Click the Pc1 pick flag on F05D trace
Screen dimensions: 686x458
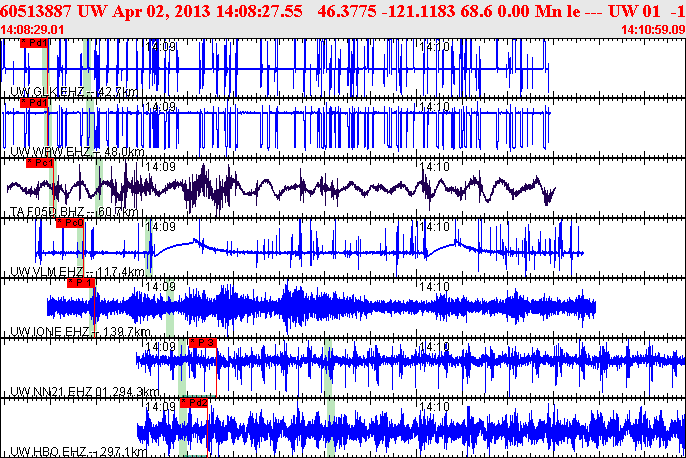[40, 163]
